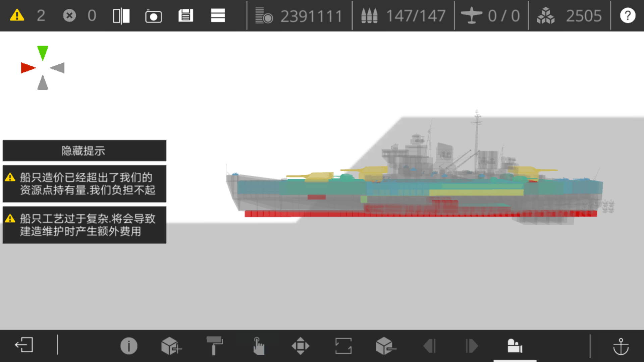Open the ship info panel
This screenshot has width=644, height=362.
click(x=129, y=346)
